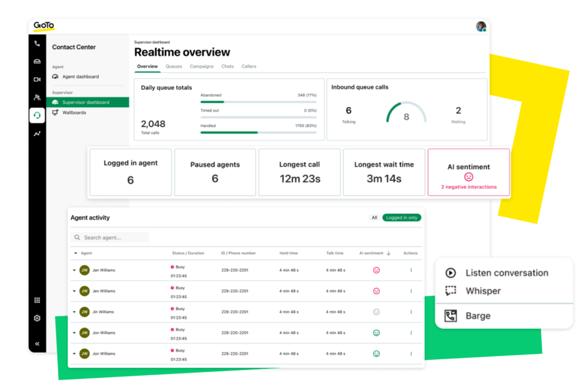
Task: Click the user profile avatar
Action: [481, 26]
